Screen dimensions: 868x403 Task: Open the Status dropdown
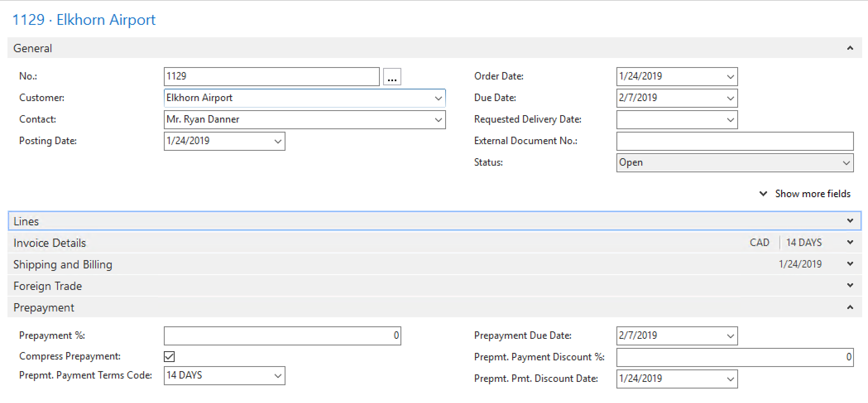pos(846,163)
